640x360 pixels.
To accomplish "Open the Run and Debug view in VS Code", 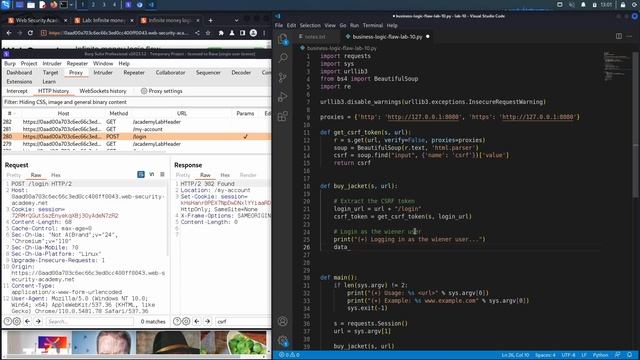I will point(282,97).
